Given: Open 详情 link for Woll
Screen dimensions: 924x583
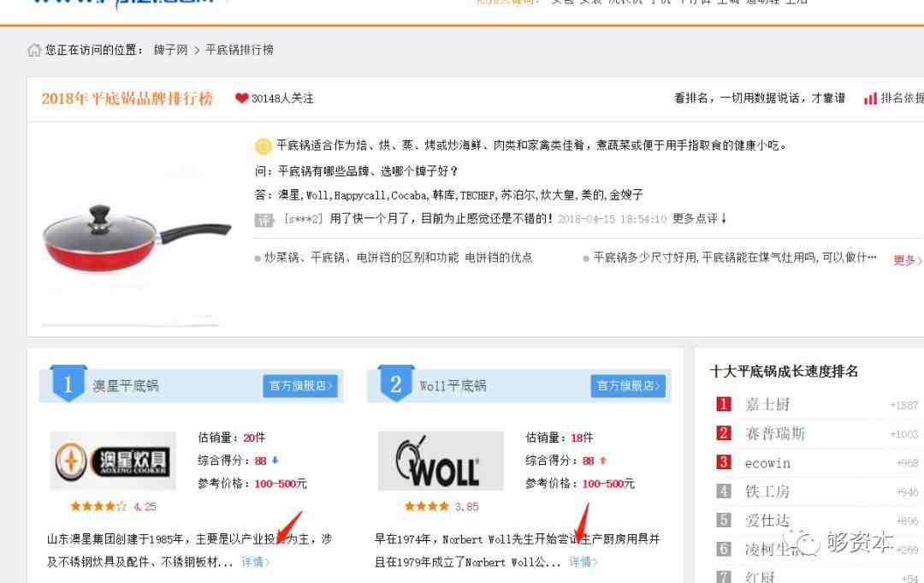Looking at the screenshot, I should pos(583,562).
